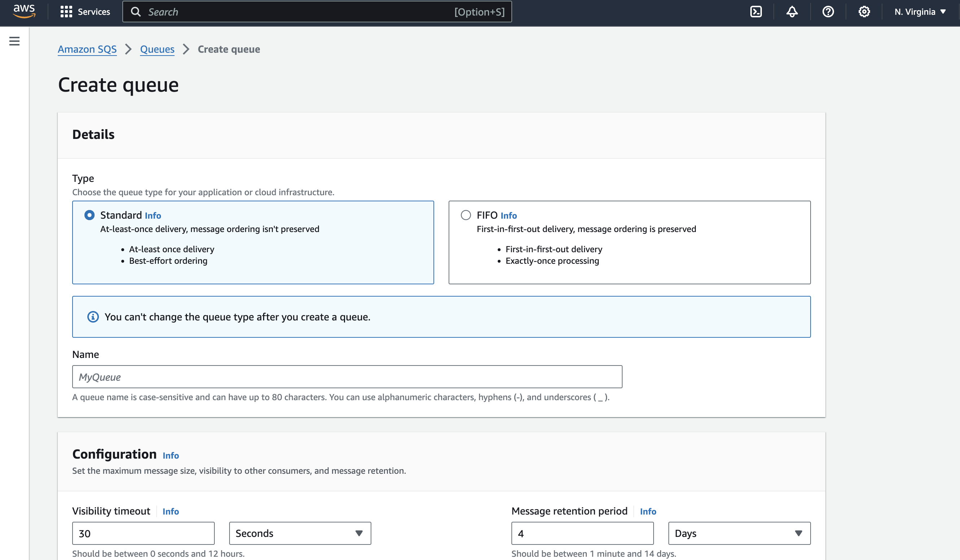The height and width of the screenshot is (560, 960).
Task: Click the AWS logo icon
Action: pos(23,11)
